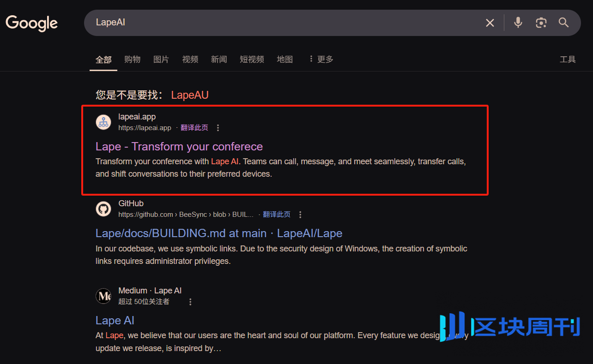This screenshot has width=593, height=364.
Task: Open the Lape/docs/BUILDING.md GitHub result
Action: pyautogui.click(x=219, y=233)
